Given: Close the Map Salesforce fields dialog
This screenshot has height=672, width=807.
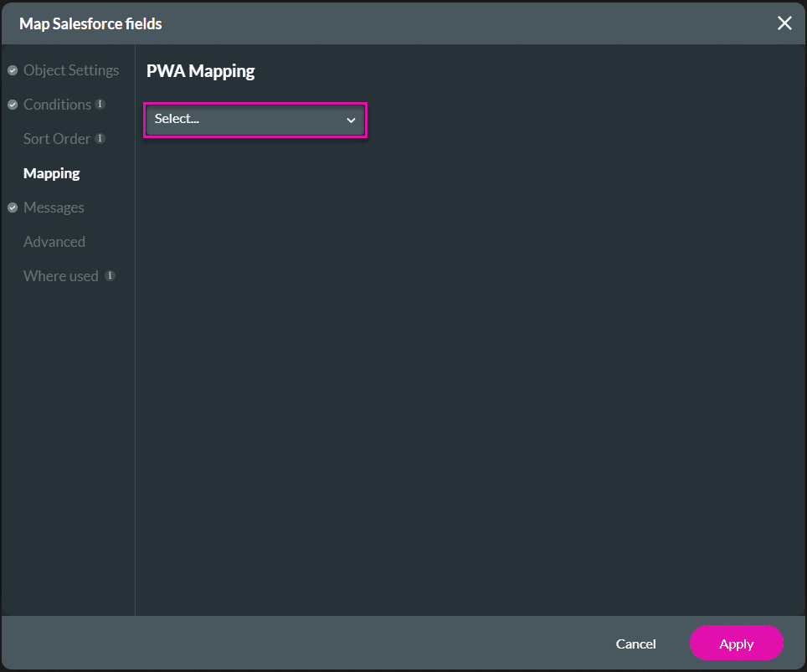Looking at the screenshot, I should [784, 23].
